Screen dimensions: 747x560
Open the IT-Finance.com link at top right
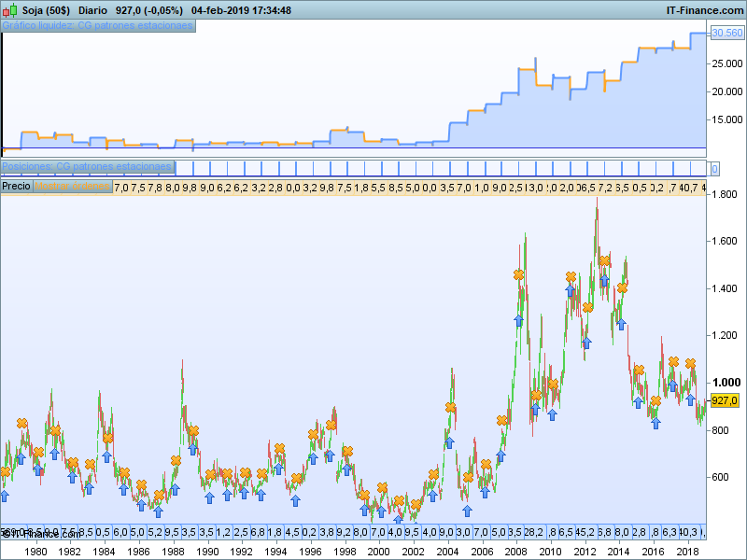point(704,10)
